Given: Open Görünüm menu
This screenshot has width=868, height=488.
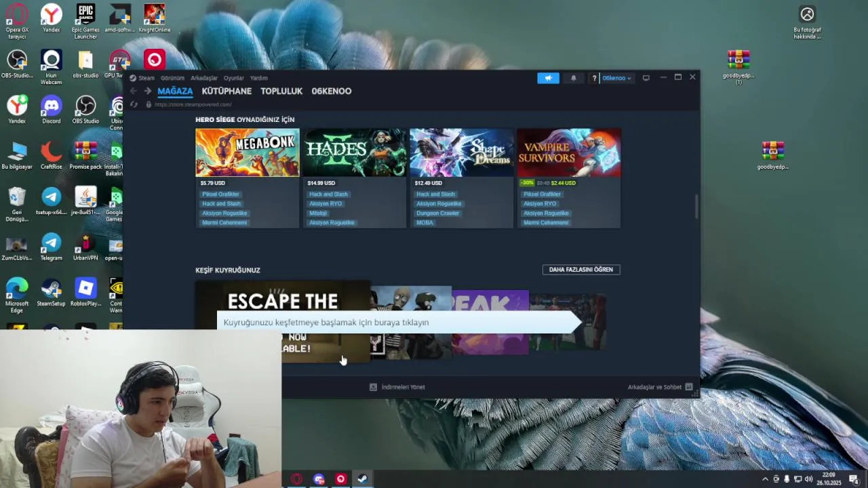Looking at the screenshot, I should coord(172,78).
